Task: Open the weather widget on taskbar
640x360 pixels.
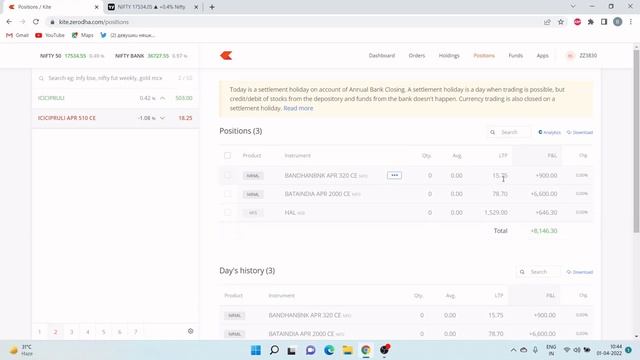Action: click(21, 350)
